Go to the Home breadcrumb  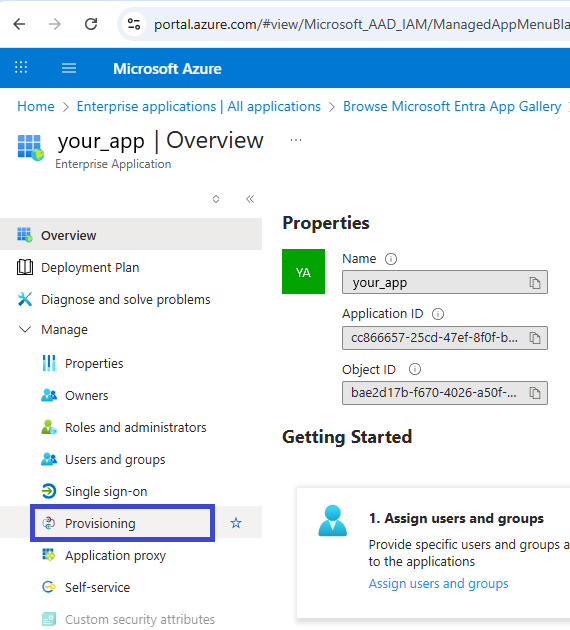(x=36, y=106)
